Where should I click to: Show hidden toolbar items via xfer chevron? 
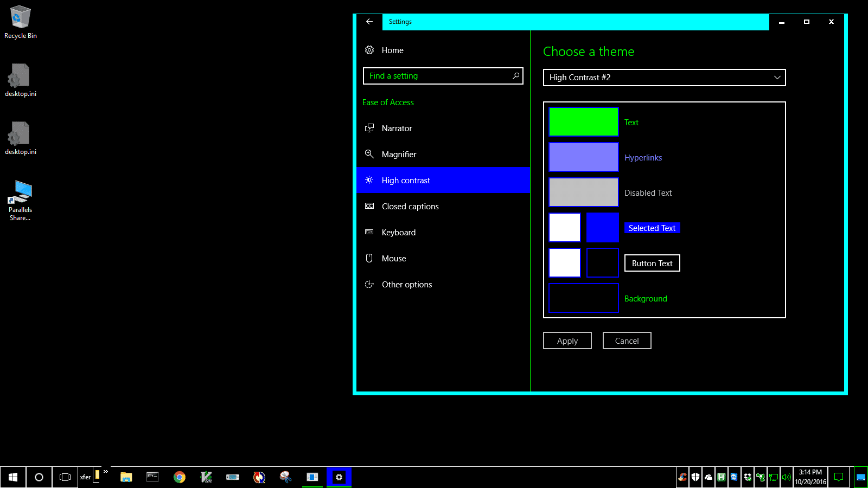pyautogui.click(x=106, y=472)
